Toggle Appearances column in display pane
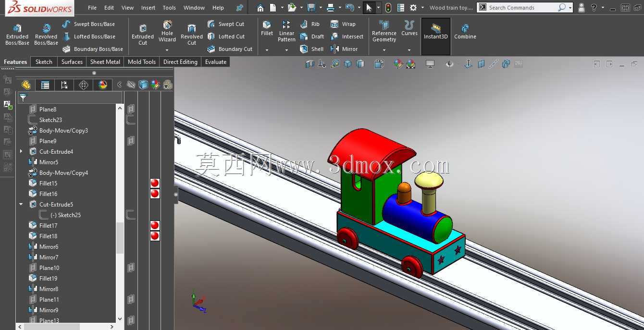 (155, 85)
